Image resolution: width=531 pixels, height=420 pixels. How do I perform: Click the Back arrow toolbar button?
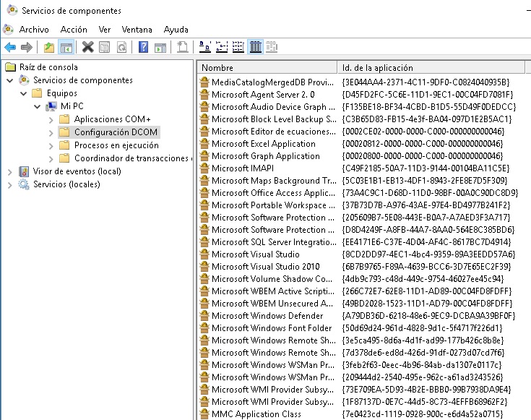click(10, 47)
